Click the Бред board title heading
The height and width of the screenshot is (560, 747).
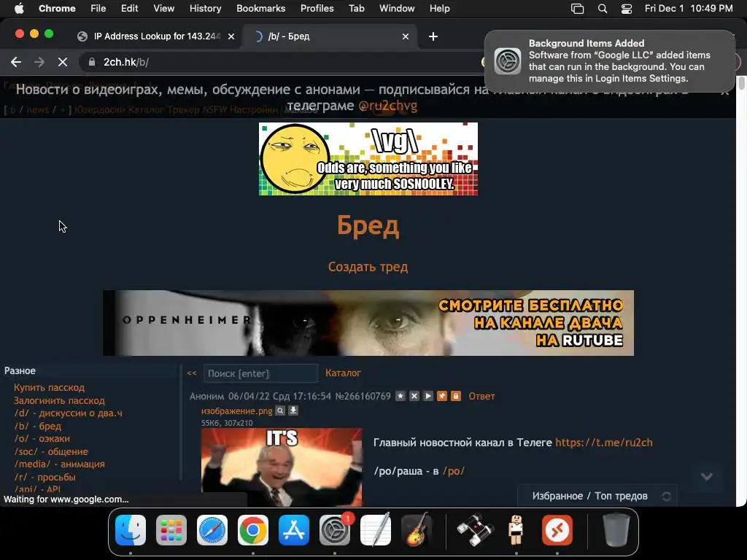click(x=368, y=225)
